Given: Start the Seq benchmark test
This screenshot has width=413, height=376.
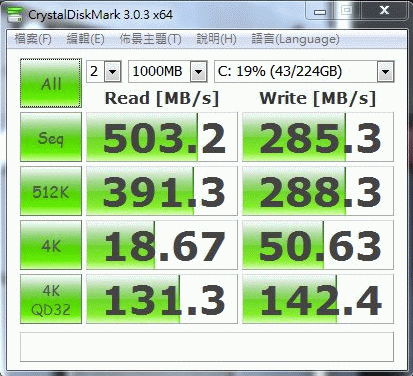Looking at the screenshot, I should point(51,137).
